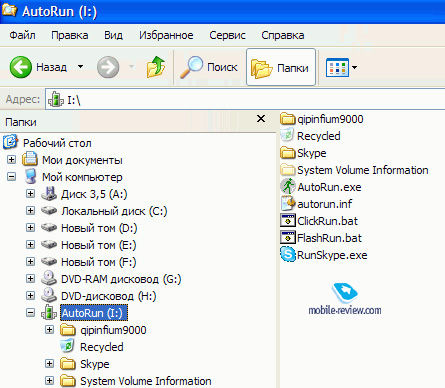Viewport: 445px width, 388px height.
Task: Select qipinfium9000 folder in tree
Action: pos(113,330)
